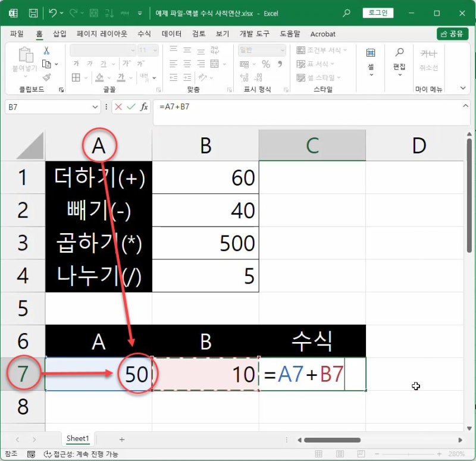Open the 보기 ribbon tab
Viewport: 476px width, 461px height.
[x=223, y=34]
